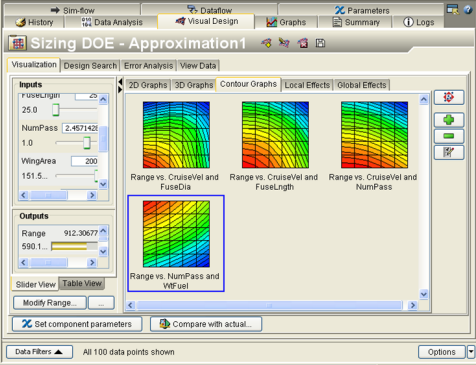
Task: Open the 3D Graphs tab
Action: [x=194, y=85]
